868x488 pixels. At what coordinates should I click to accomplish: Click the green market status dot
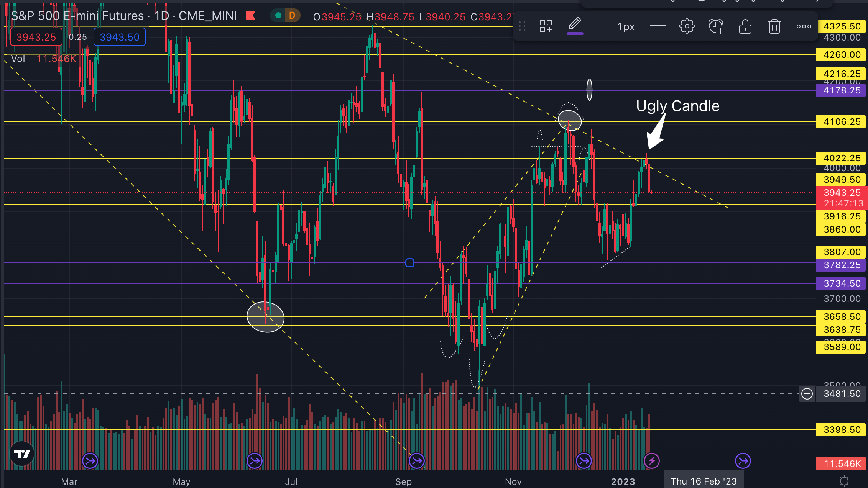[x=279, y=16]
